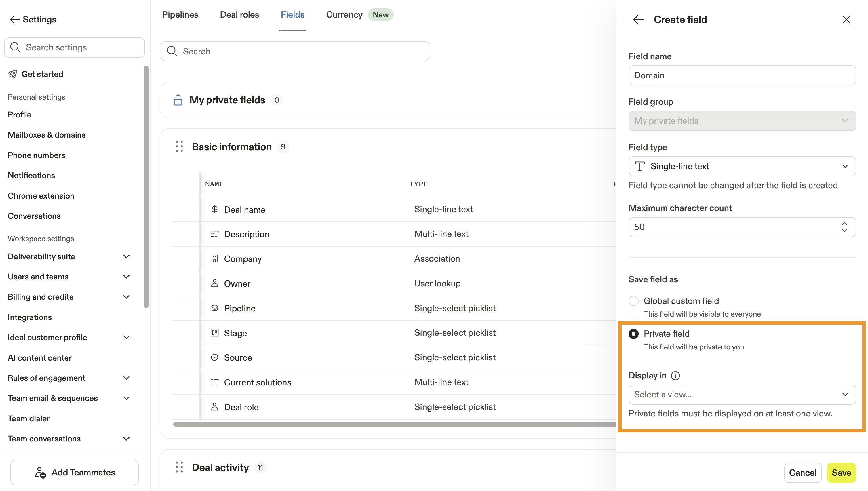
Task: Increase the maximum character count stepper
Action: pos(844,224)
